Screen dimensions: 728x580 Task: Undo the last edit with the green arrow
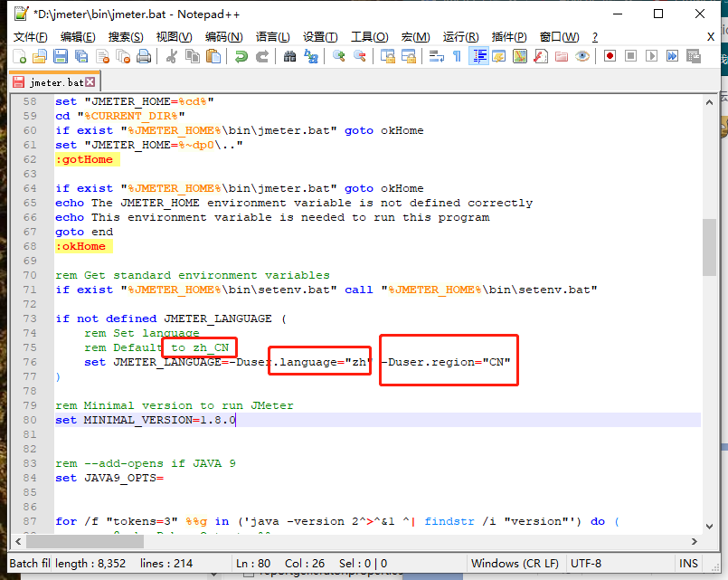[x=241, y=56]
